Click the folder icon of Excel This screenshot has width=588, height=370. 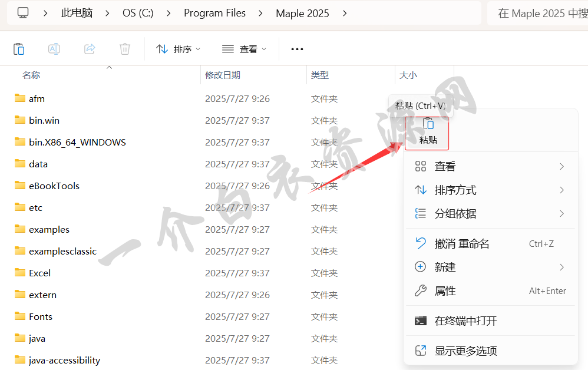coord(20,273)
